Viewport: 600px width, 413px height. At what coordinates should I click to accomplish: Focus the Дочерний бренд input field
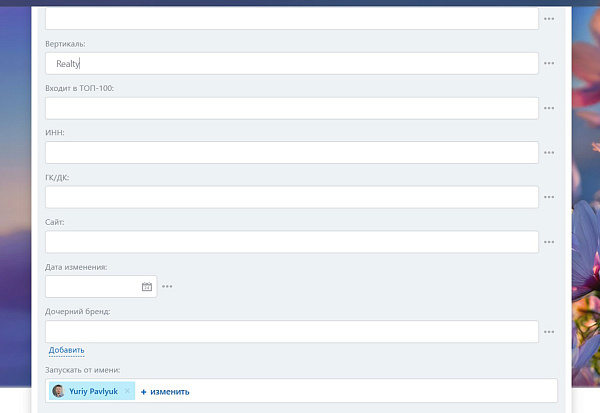tap(292, 331)
